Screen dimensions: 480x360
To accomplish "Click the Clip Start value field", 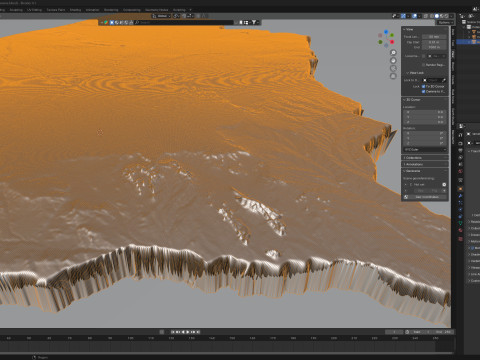I will (x=434, y=42).
